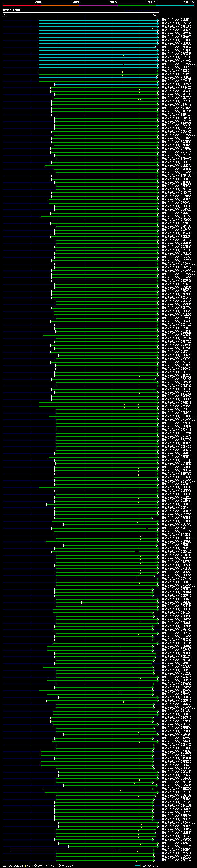Select the UniRef100_A9SCZ7 label
The image size is (197, 868).
point(177,88)
